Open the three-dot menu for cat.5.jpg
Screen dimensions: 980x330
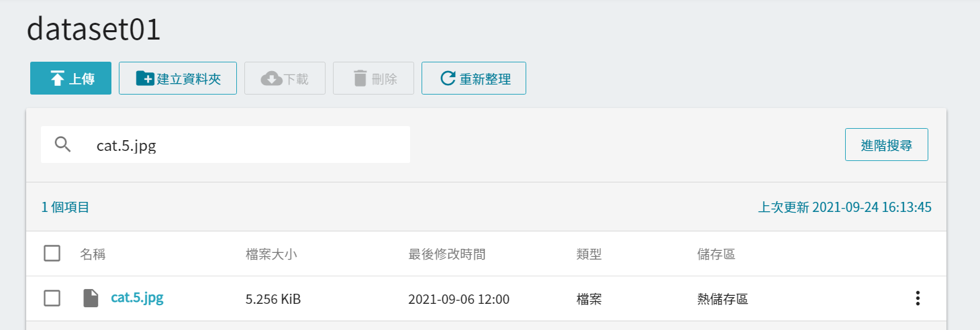pos(918,298)
